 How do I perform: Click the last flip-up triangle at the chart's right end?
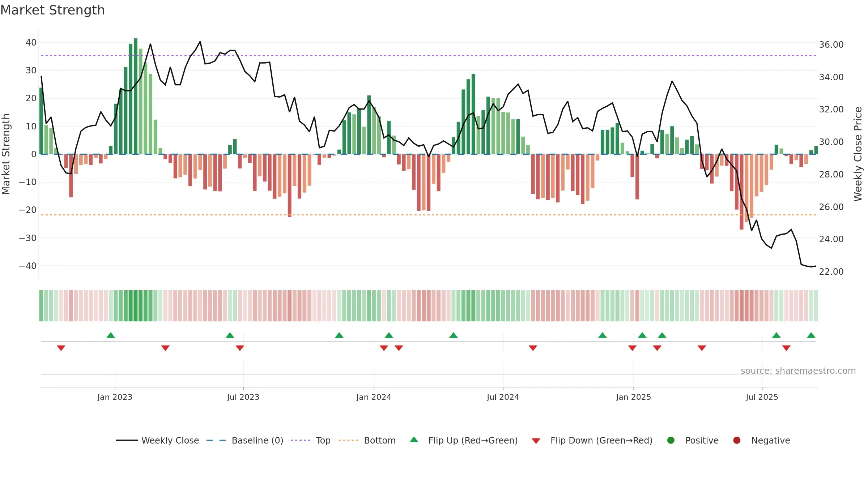tap(811, 335)
